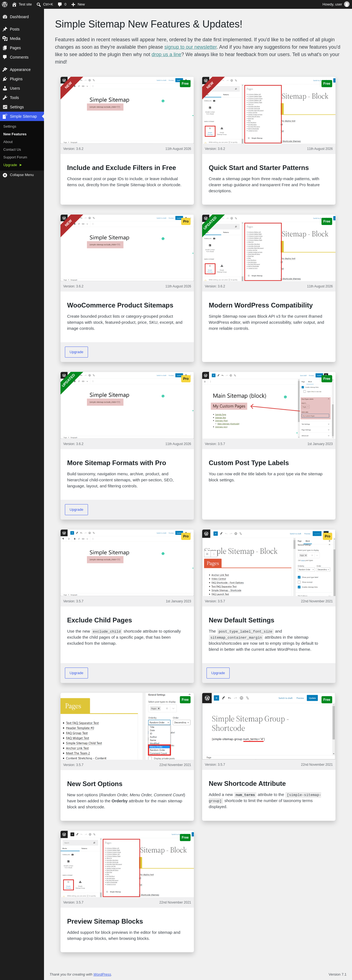Click the page title Simple Sitemap New Features & Updates!
Screen dimensions: 352x980
coord(148,24)
